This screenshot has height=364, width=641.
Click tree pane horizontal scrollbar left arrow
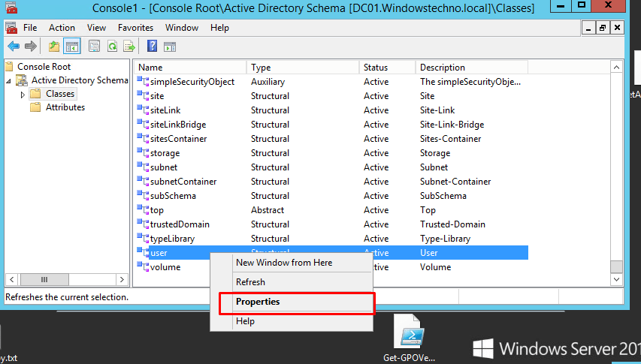[x=11, y=279]
